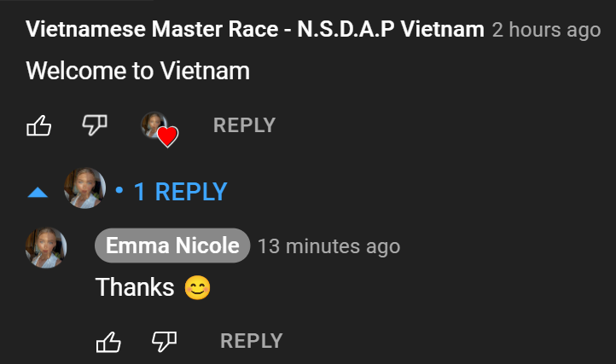
Task: Toggle the "1 REPLY" thread link
Action: 180,192
